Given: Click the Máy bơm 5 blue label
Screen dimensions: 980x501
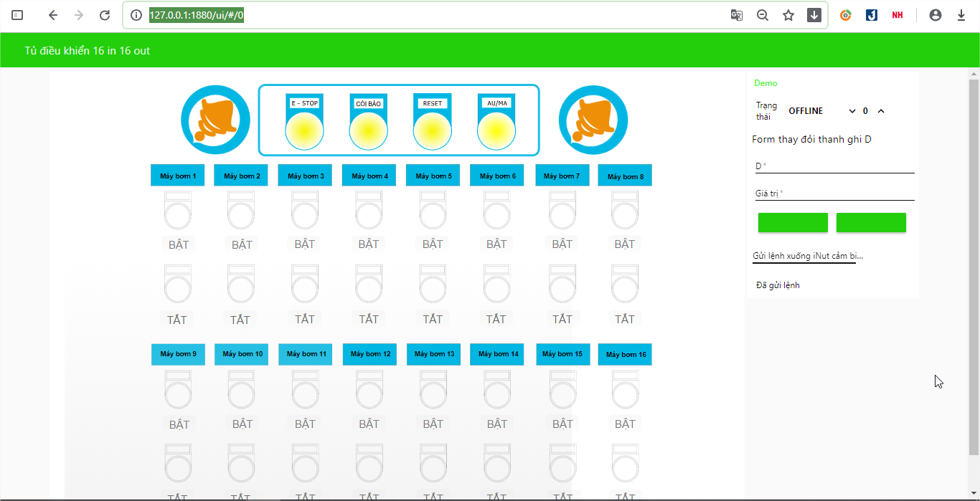Looking at the screenshot, I should (433, 176).
